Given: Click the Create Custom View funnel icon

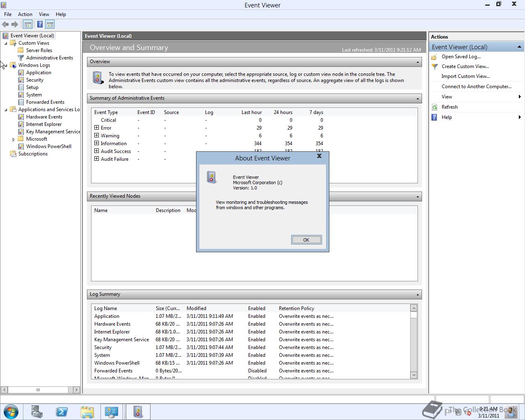Looking at the screenshot, I should click(x=434, y=66).
